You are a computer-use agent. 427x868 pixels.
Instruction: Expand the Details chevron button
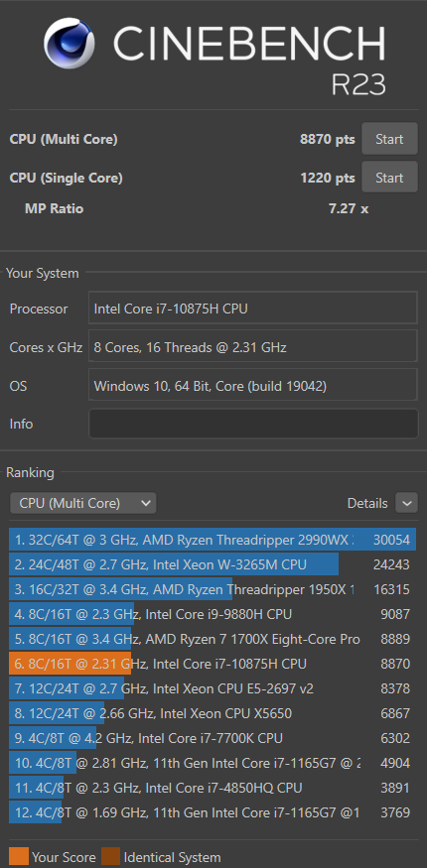pos(406,503)
